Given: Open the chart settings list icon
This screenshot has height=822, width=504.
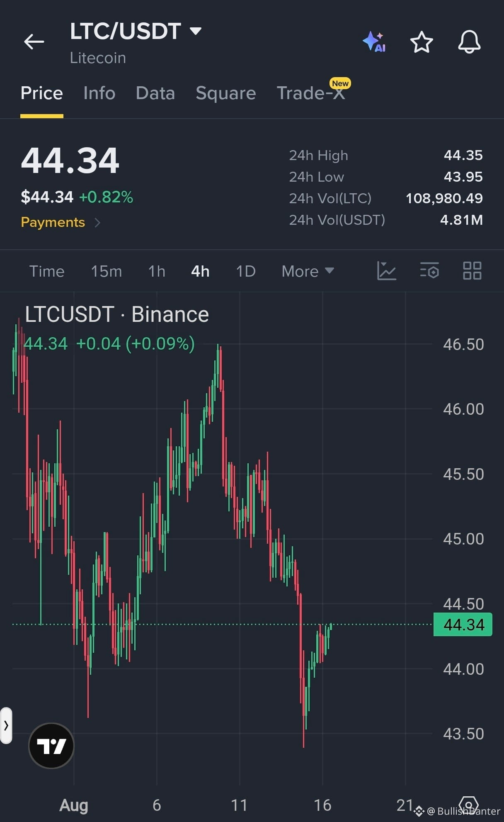Looking at the screenshot, I should tap(429, 271).
